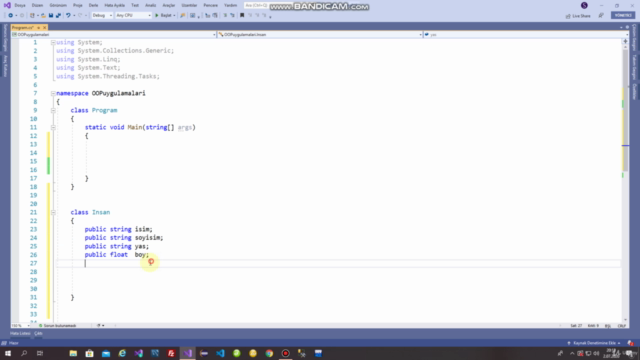The height and width of the screenshot is (360, 640).
Task: Click the feedback icon beside Live Share
Action: point(601,16)
